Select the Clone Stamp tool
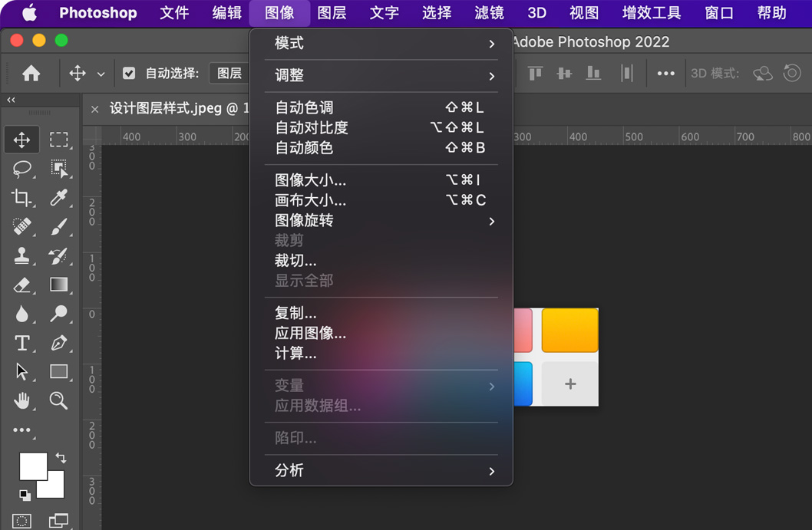Image resolution: width=812 pixels, height=530 pixels. [21, 256]
